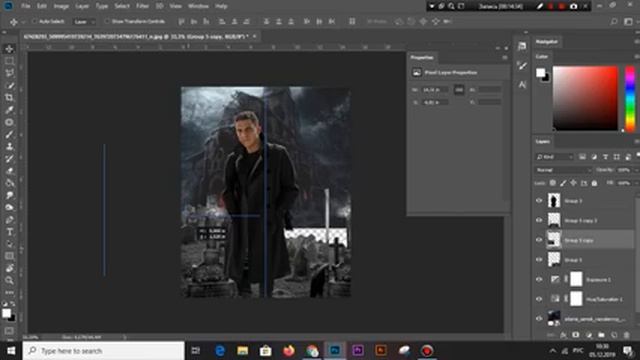
Task: Click the delete layer trash icon
Action: [627, 335]
